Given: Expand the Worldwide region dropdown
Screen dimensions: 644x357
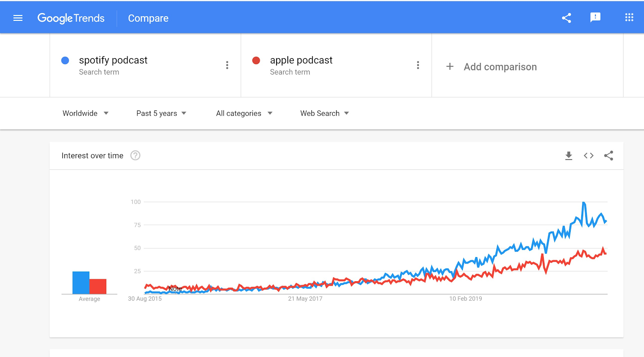Looking at the screenshot, I should [x=85, y=113].
